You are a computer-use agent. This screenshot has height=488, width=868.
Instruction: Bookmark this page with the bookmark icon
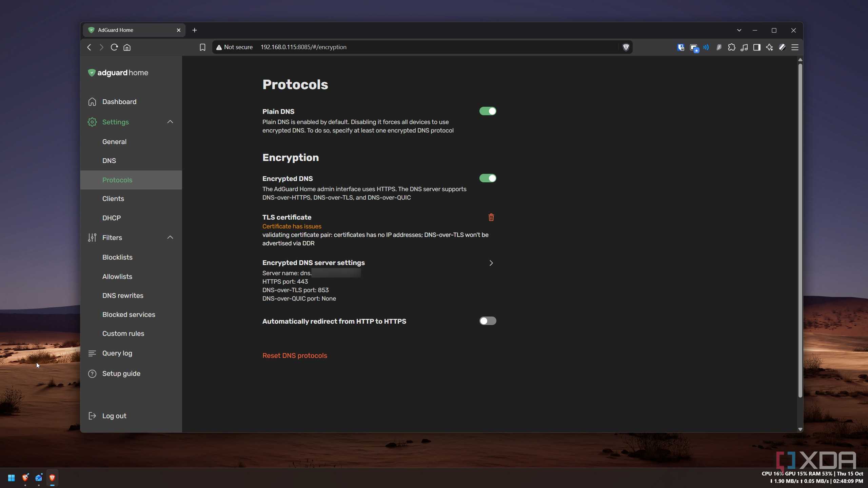(x=202, y=47)
